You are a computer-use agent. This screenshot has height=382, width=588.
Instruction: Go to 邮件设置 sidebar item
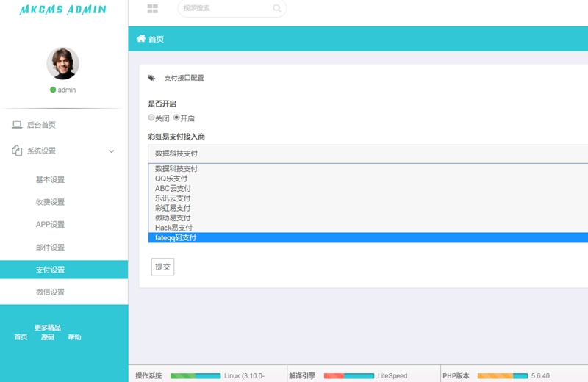point(50,248)
